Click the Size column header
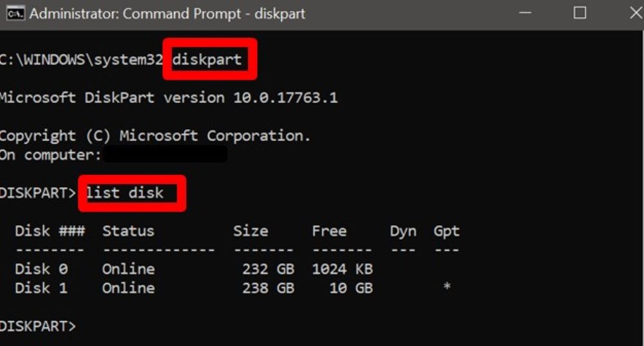The height and width of the screenshot is (346, 644). (251, 231)
